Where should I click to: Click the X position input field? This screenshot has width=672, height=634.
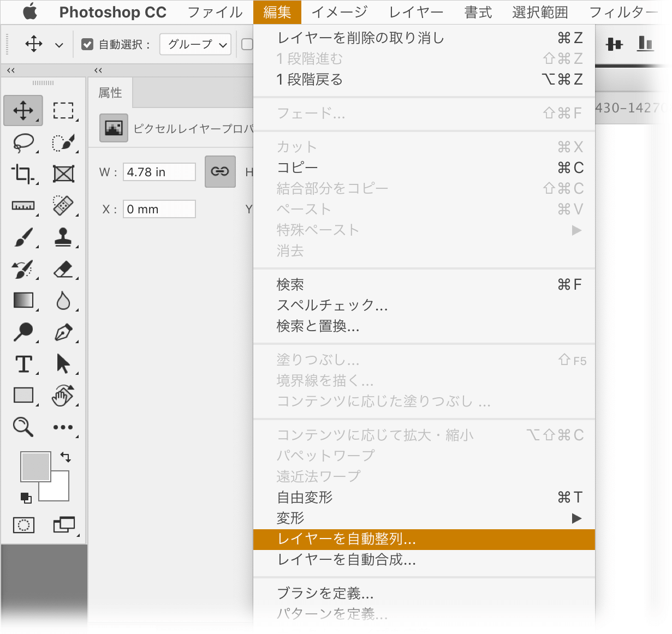[159, 209]
